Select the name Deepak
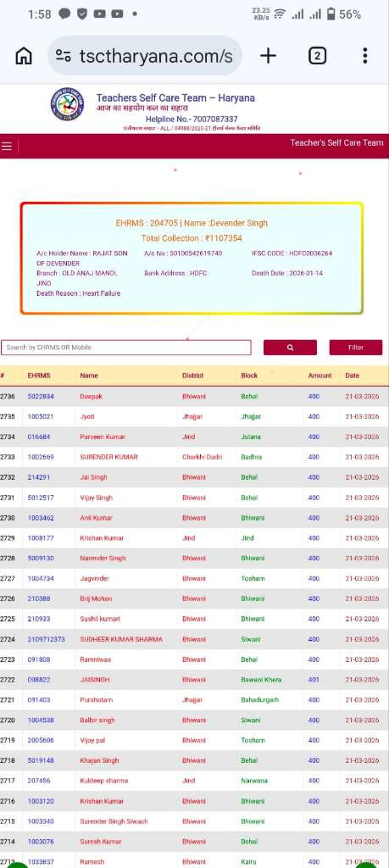 (92, 397)
